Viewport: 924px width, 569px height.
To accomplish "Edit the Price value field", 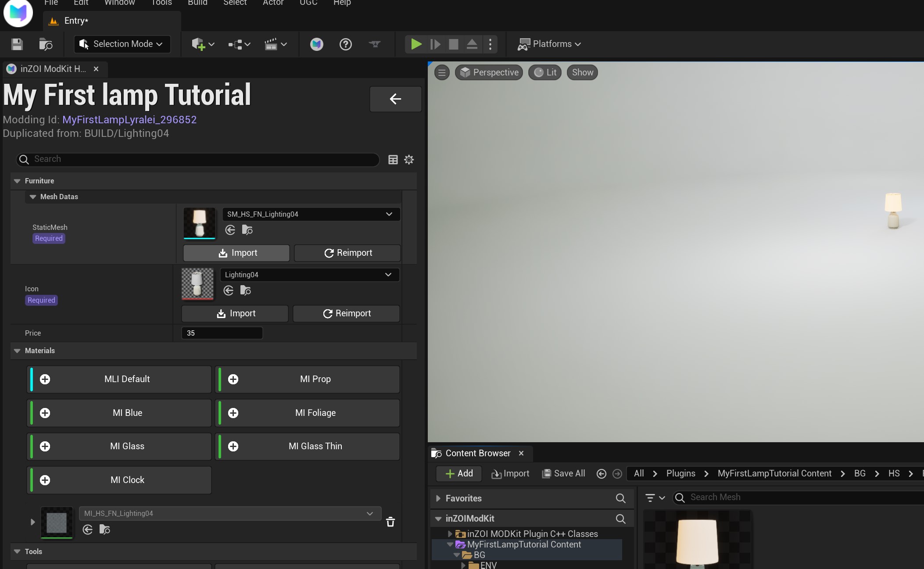I will pyautogui.click(x=222, y=333).
